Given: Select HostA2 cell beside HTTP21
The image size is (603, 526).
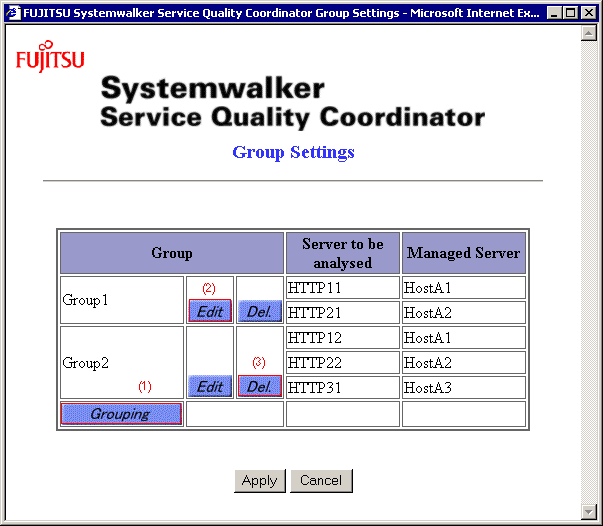Looking at the screenshot, I should pyautogui.click(x=464, y=313).
